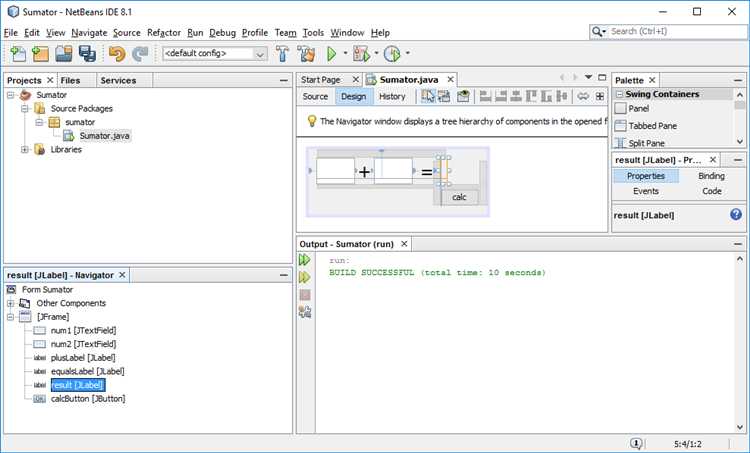Activate Connection Mode in form designer

(444, 96)
